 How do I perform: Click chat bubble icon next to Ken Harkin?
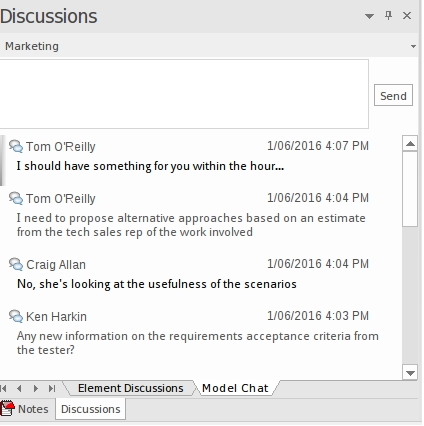16,316
